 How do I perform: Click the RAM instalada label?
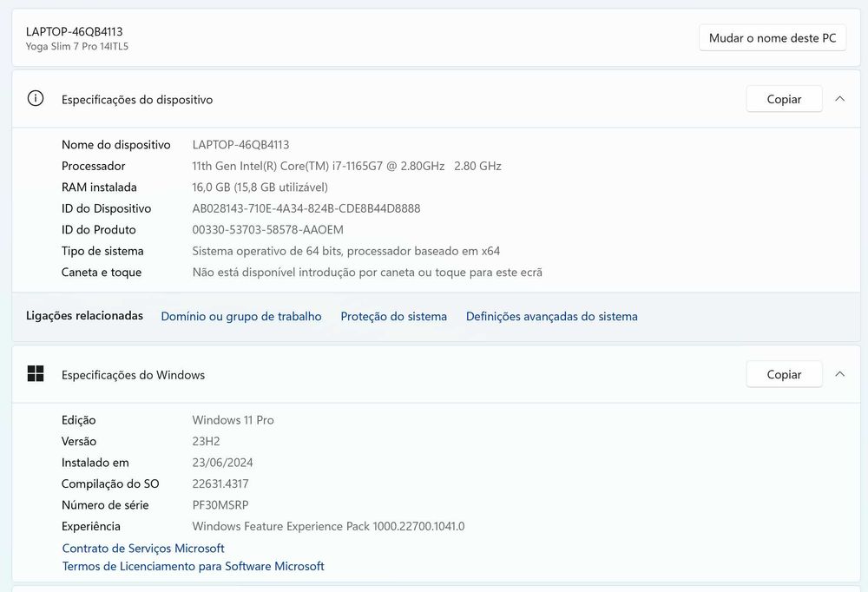99,187
